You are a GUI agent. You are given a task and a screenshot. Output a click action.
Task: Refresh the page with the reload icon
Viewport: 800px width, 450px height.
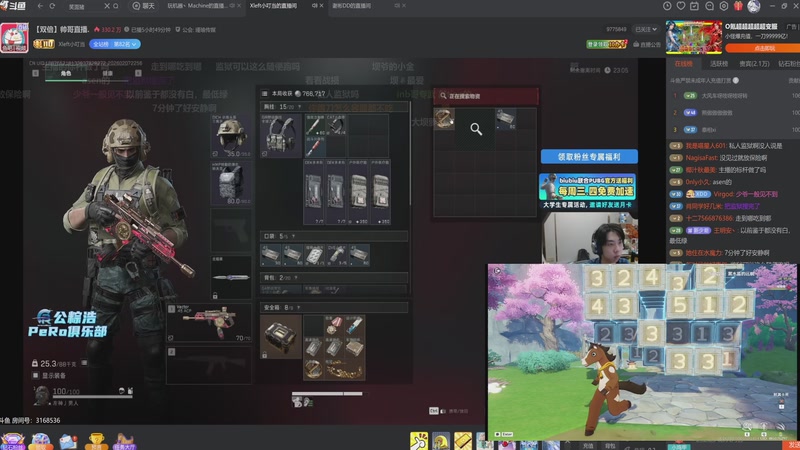point(52,6)
